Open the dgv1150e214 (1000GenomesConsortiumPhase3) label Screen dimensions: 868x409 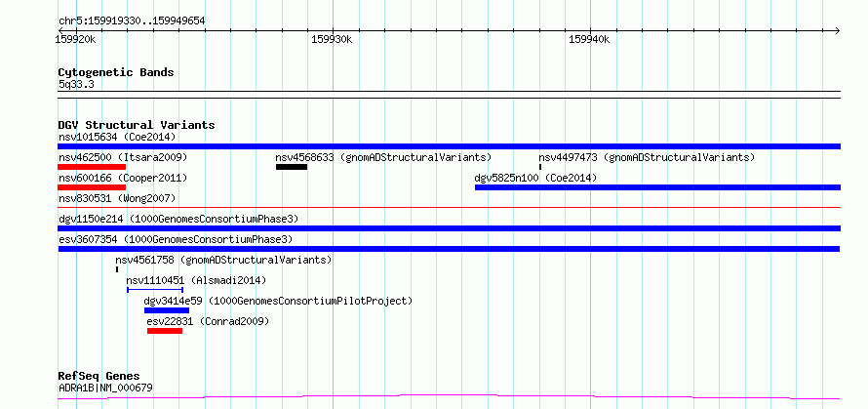(178, 219)
